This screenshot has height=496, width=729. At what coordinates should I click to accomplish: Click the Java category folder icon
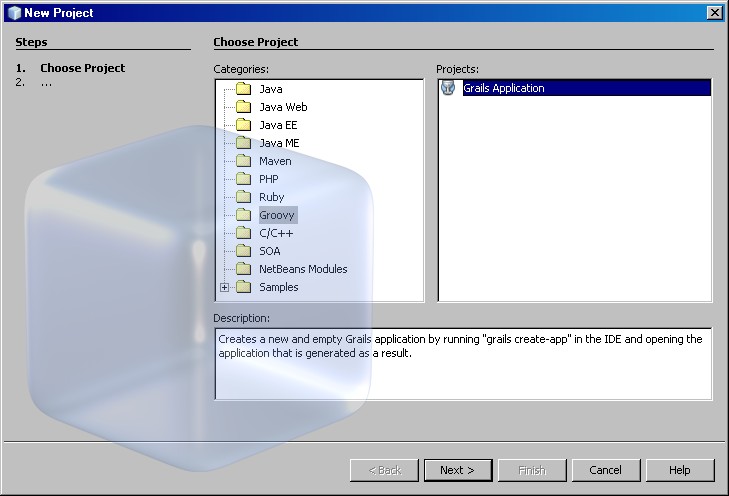click(x=244, y=88)
